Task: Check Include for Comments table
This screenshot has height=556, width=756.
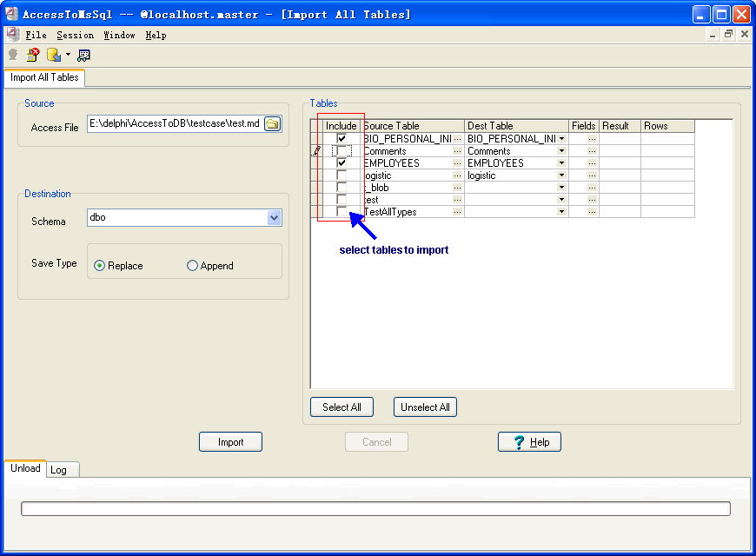Action: click(x=342, y=151)
